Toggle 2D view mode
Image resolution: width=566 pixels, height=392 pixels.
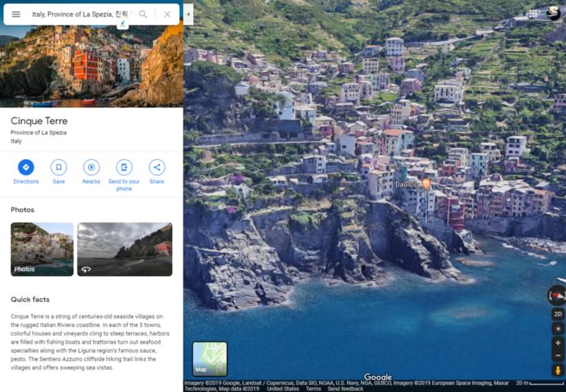coord(558,314)
